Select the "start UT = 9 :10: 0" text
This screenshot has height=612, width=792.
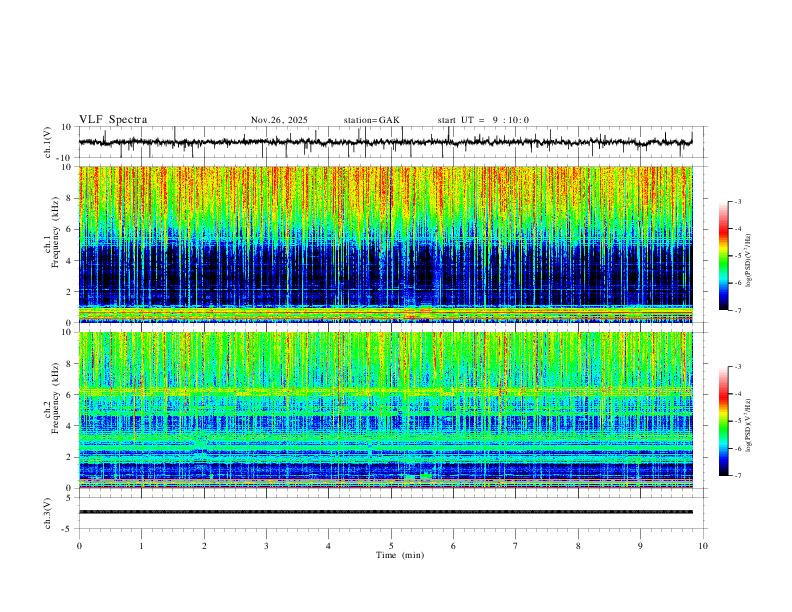pos(483,120)
